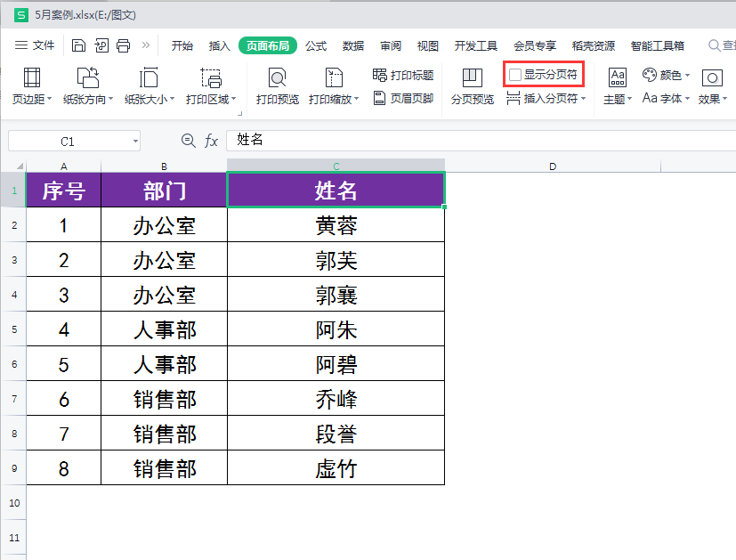Select the cell containing 乔峰
This screenshot has height=560, width=736.
coord(336,399)
